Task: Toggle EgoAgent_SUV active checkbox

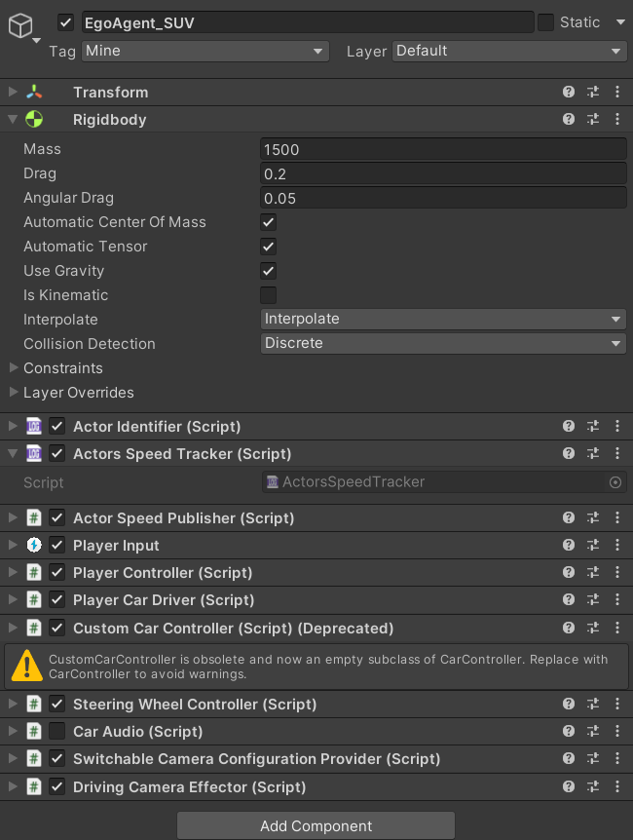Action: pos(65,22)
